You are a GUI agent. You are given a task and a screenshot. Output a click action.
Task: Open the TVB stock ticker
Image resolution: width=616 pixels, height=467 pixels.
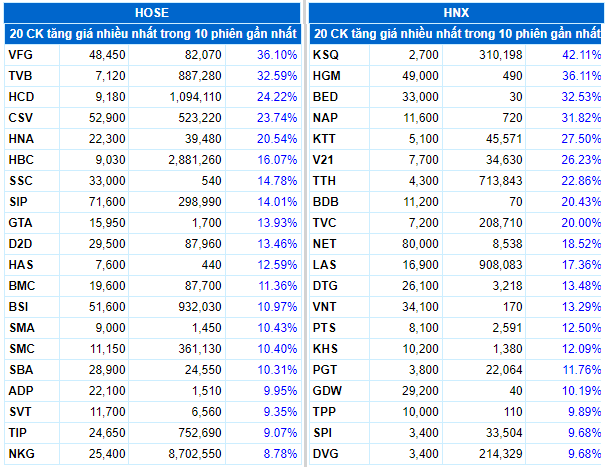pyautogui.click(x=20, y=76)
